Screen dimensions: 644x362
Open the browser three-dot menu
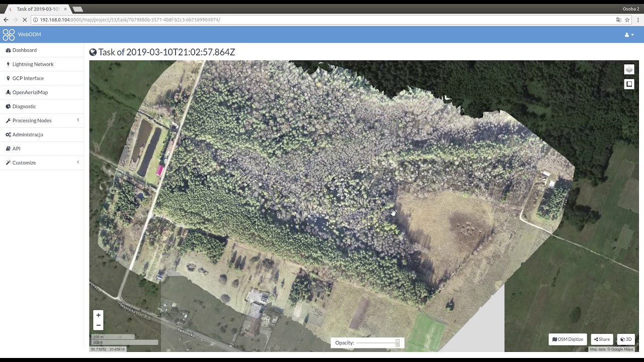click(638, 20)
